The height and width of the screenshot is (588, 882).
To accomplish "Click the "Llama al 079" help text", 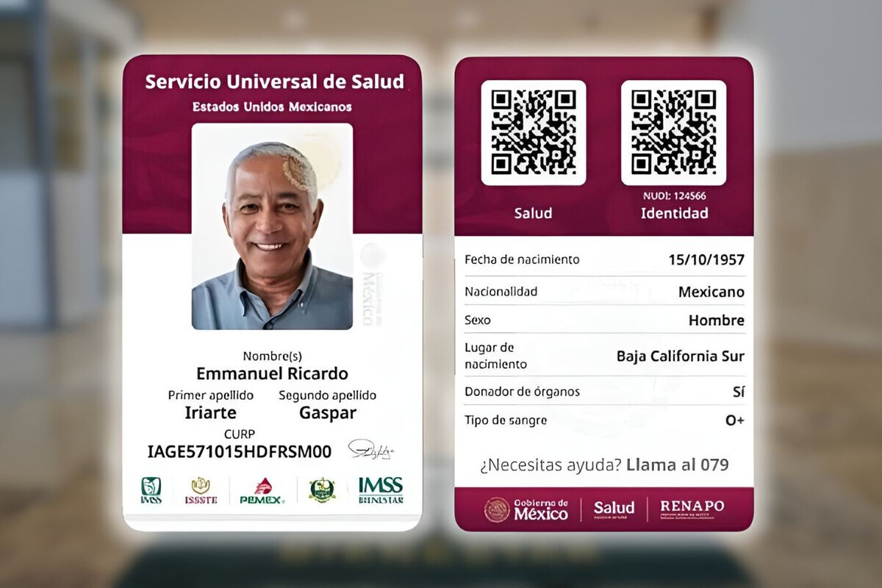I will pyautogui.click(x=677, y=465).
